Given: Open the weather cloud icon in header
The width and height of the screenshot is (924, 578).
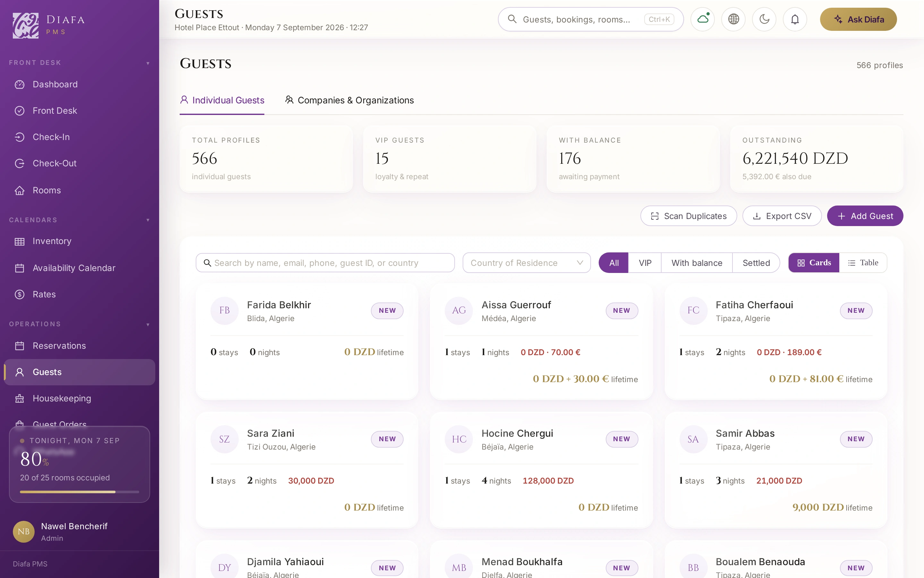Looking at the screenshot, I should (x=703, y=19).
